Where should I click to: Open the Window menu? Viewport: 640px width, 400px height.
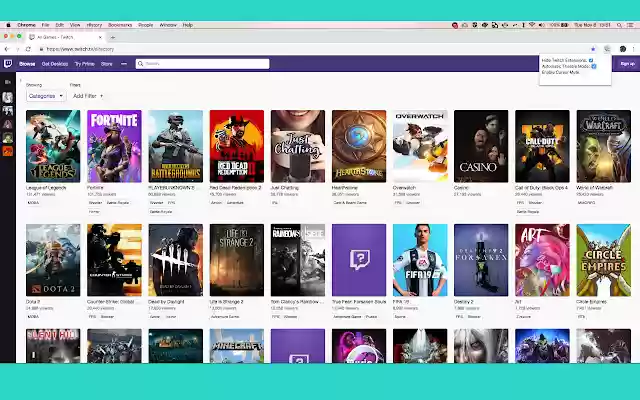168,25
